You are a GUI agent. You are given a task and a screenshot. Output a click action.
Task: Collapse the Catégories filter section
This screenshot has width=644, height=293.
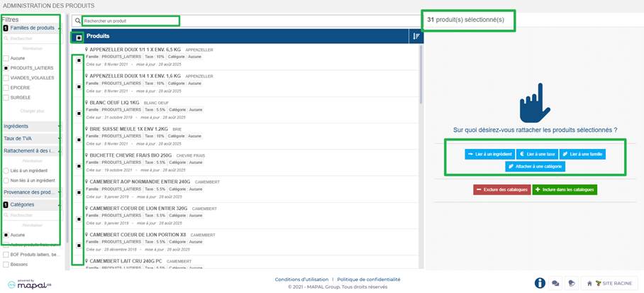pos(30,204)
